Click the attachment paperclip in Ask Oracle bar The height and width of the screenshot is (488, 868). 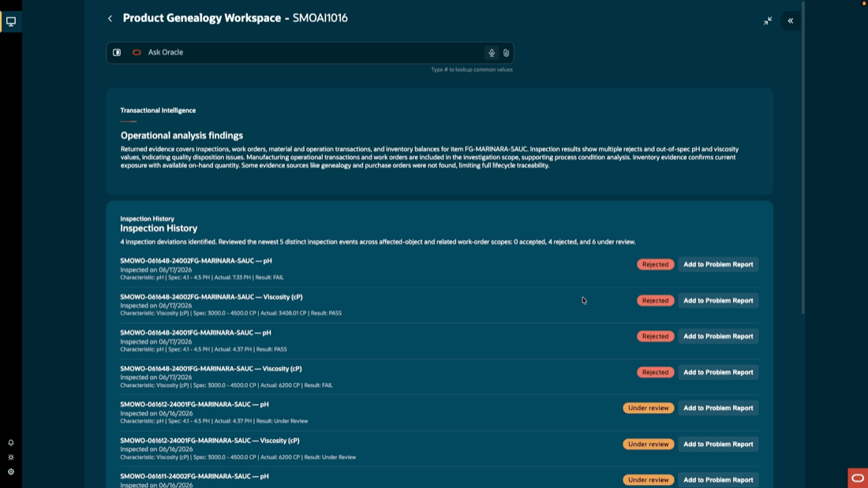[x=506, y=53]
